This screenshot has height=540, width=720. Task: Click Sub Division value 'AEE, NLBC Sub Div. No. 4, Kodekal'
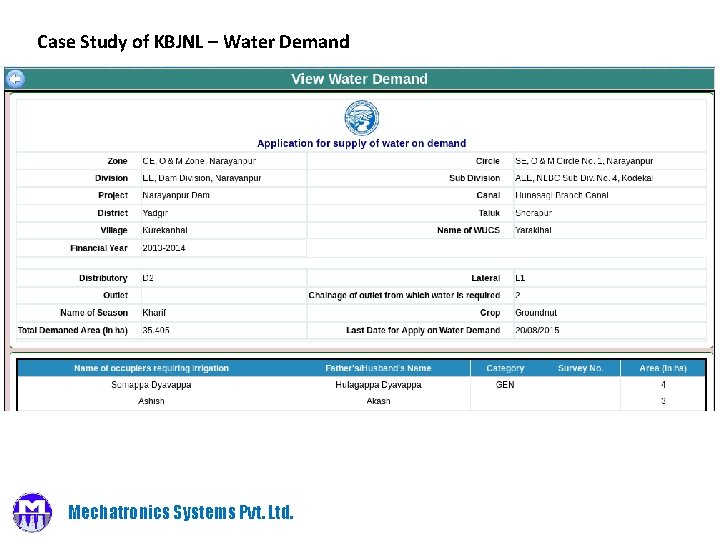click(584, 178)
